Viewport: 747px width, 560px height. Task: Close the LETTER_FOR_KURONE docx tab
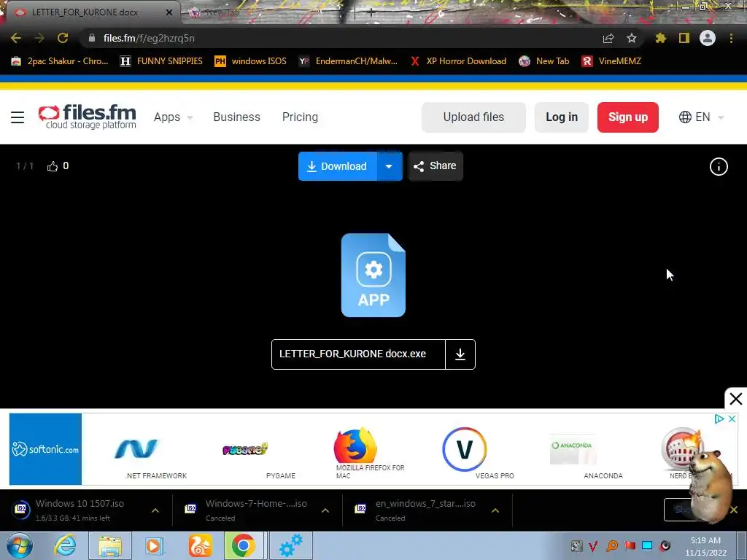tap(169, 12)
